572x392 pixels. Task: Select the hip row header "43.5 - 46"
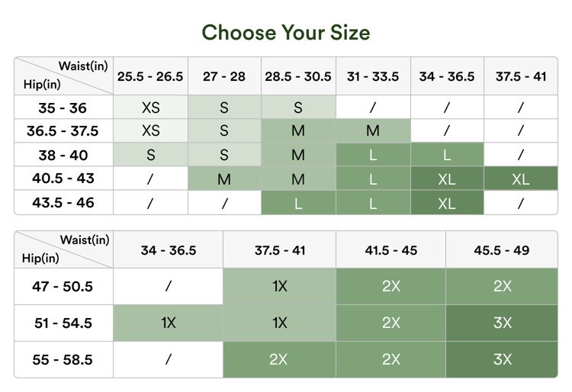(x=63, y=203)
